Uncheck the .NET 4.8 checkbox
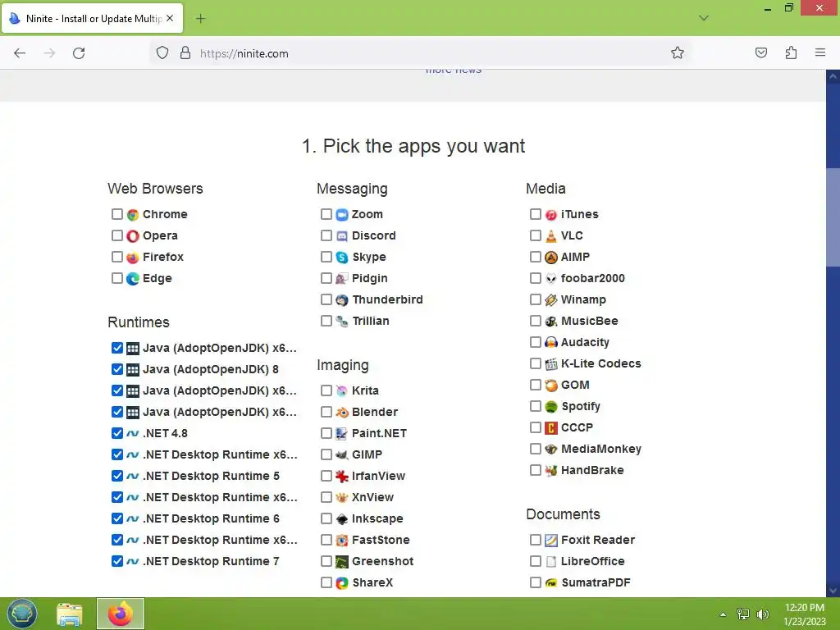The width and height of the screenshot is (840, 630). [116, 433]
